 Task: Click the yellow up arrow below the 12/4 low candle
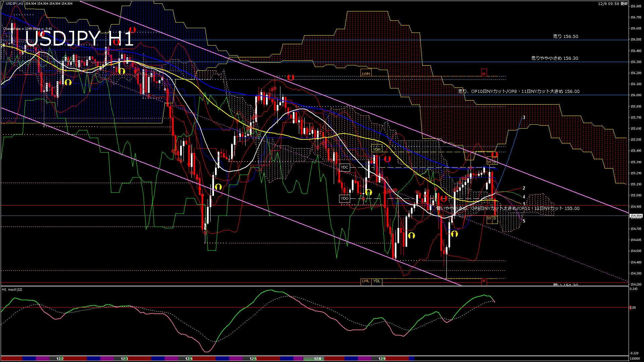click(218, 187)
